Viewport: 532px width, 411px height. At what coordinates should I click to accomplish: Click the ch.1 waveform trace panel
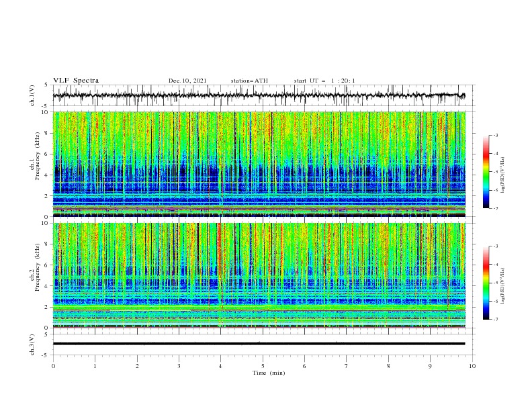tap(263, 95)
